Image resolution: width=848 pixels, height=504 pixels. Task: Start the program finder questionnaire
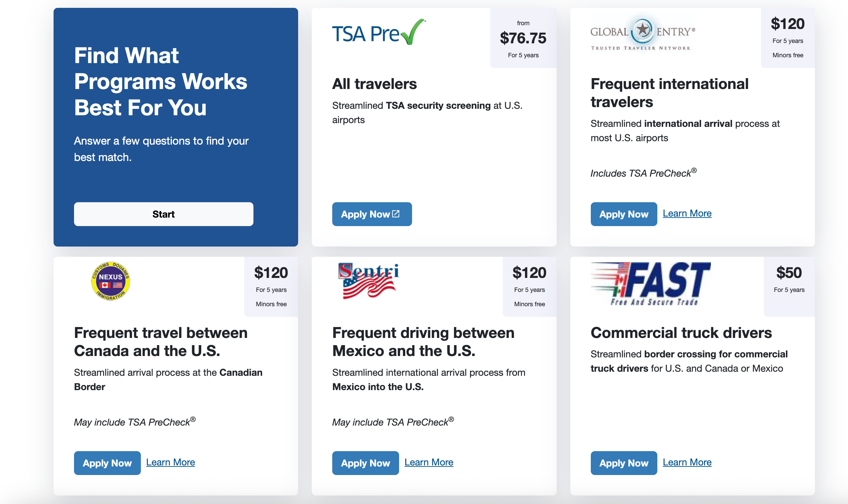[x=163, y=214]
